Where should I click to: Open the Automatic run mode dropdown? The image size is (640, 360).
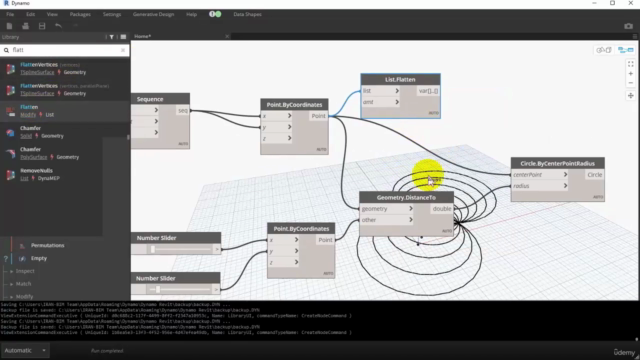point(25,351)
